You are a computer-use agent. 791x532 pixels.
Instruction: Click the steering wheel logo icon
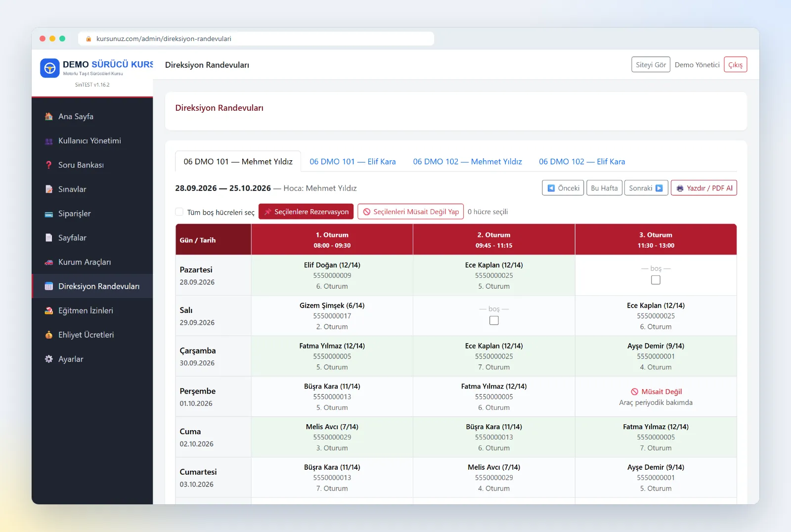pos(50,68)
